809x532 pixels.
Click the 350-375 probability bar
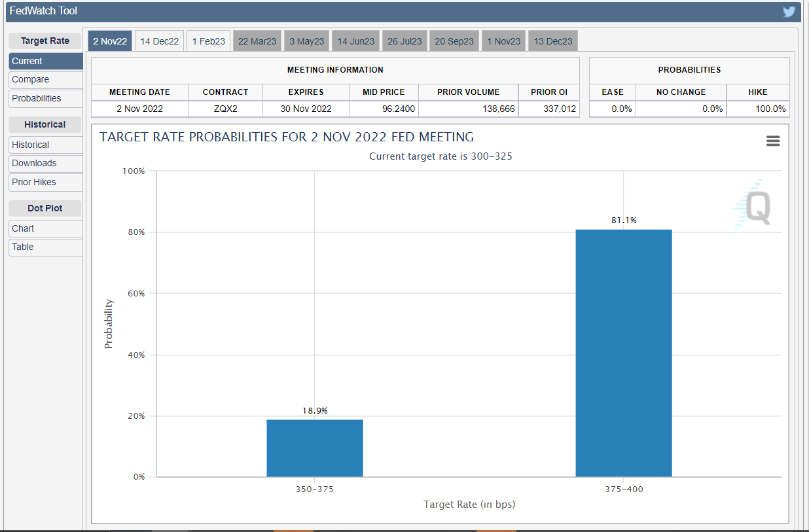click(x=315, y=448)
